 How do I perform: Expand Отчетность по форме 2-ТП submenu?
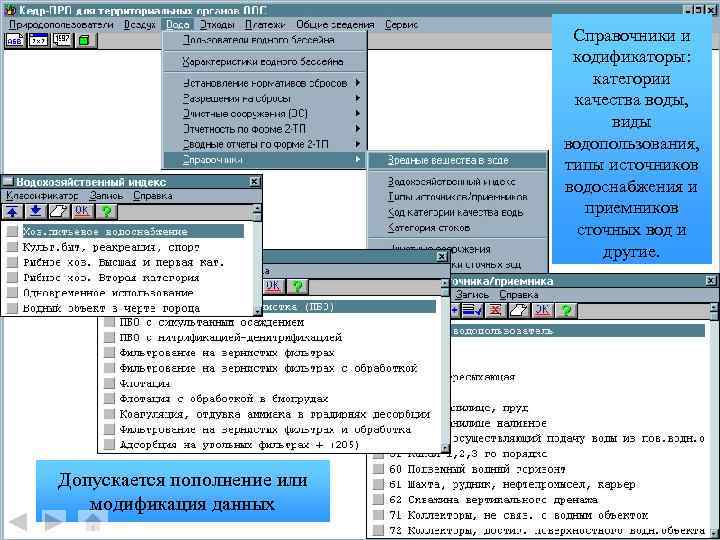266,129
